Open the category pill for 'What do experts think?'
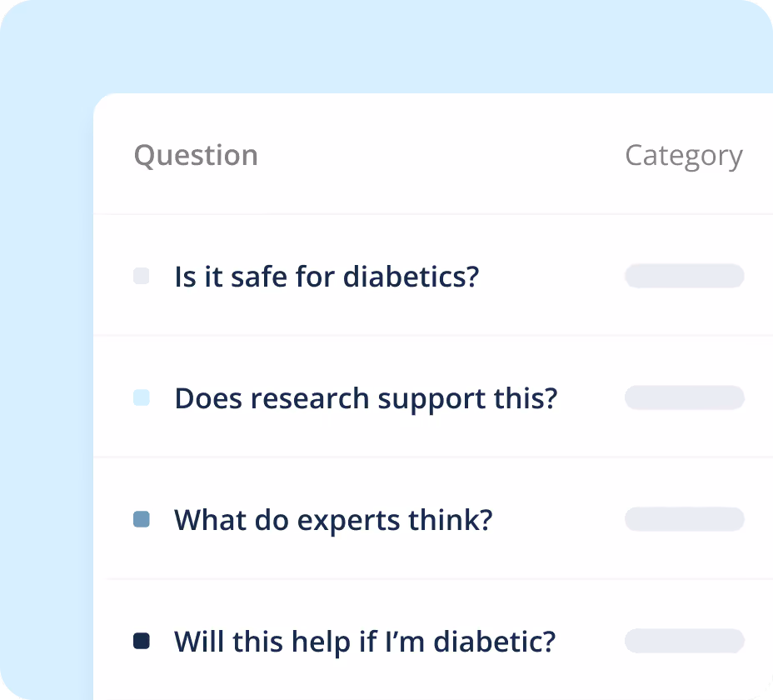 [x=684, y=520]
